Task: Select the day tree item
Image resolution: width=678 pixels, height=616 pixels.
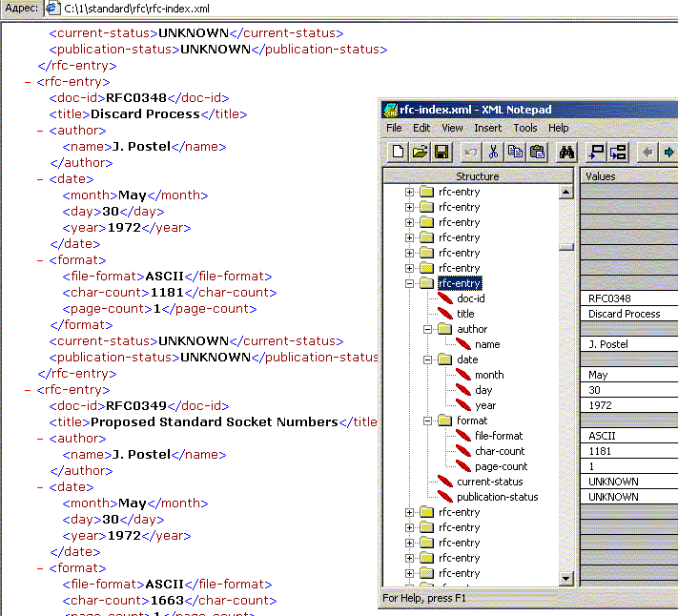Action: 483,390
